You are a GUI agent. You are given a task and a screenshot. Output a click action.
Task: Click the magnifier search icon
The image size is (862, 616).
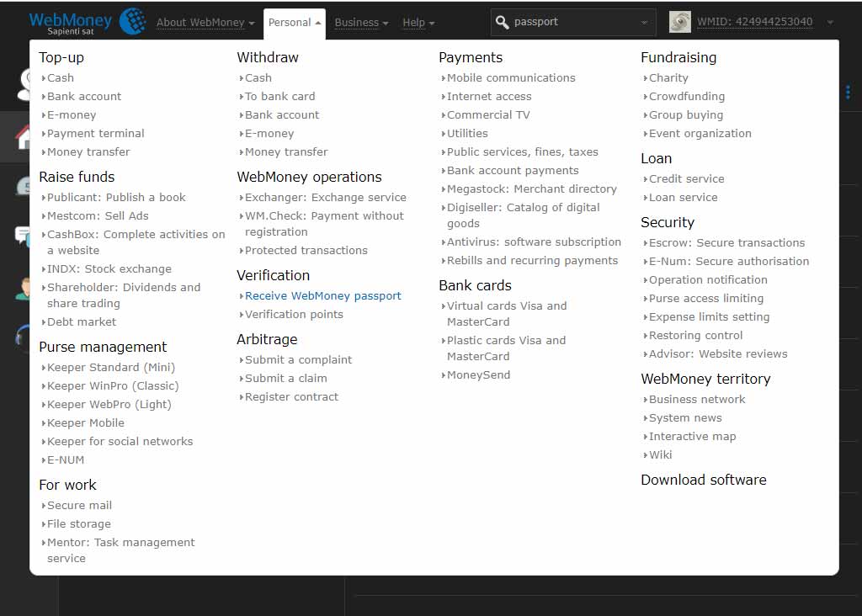(502, 22)
